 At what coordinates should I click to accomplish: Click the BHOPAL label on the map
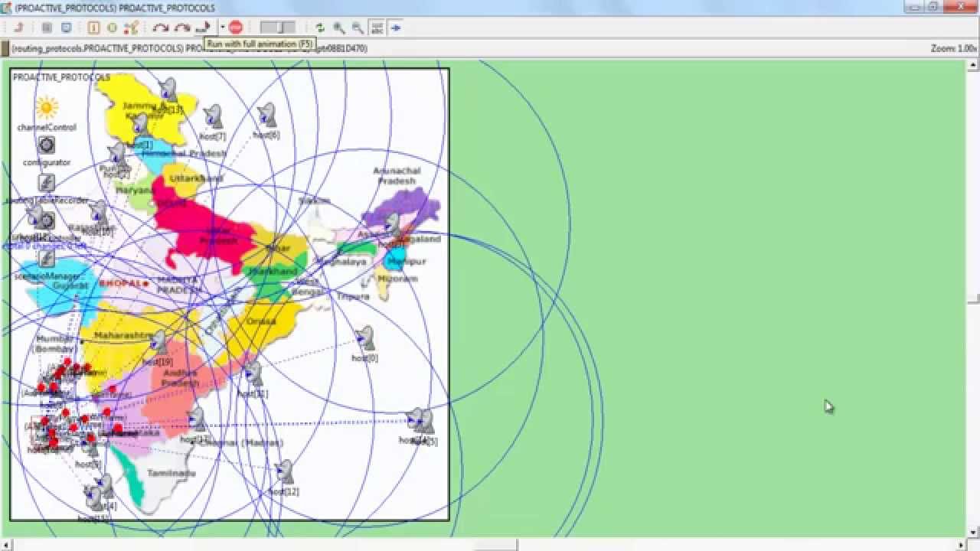click(122, 283)
